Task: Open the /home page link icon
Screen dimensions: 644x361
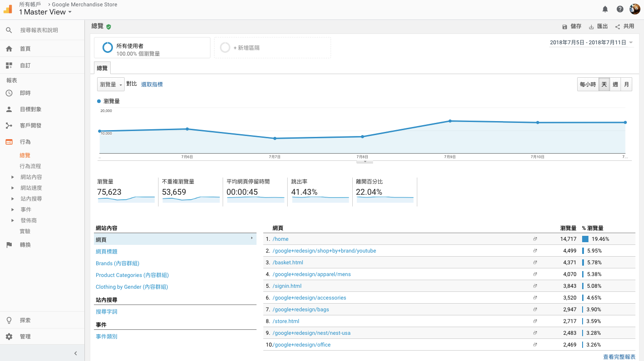Action: pos(535,239)
